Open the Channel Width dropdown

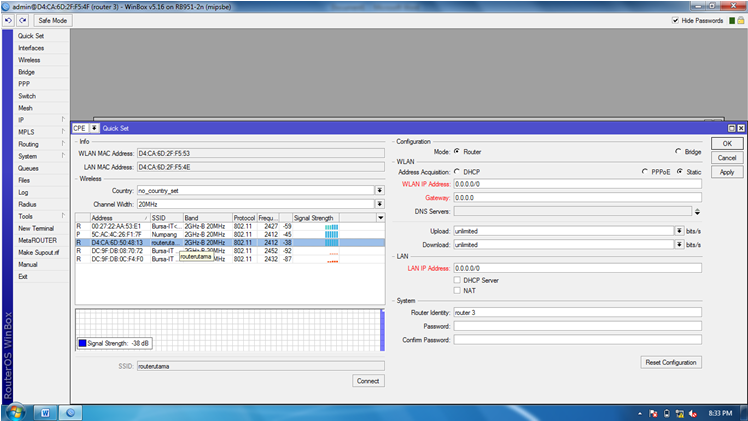[380, 204]
